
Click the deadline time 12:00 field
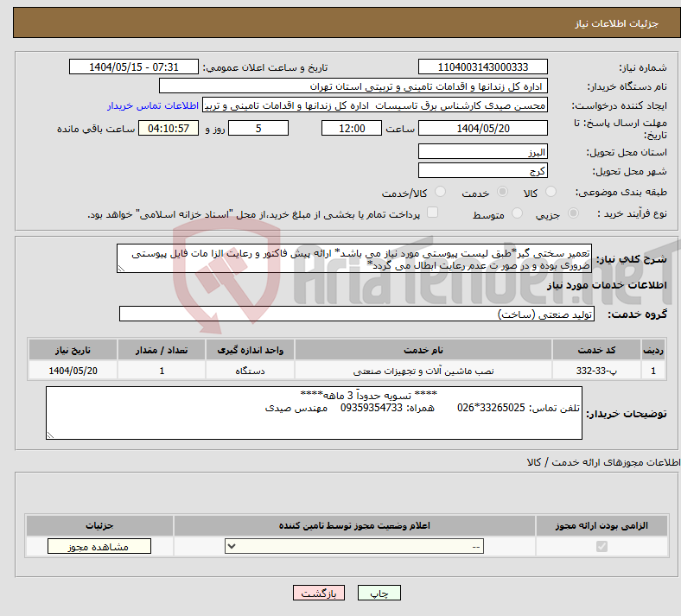pyautogui.click(x=352, y=128)
